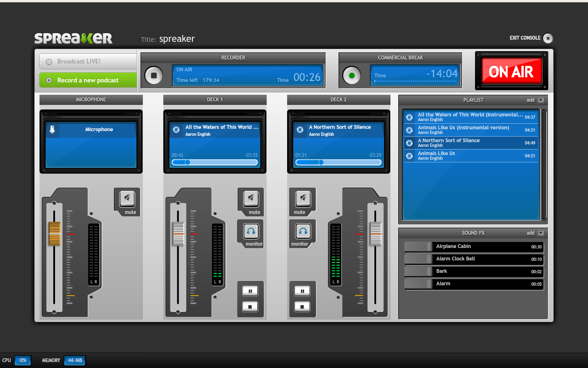Click the CPU 0% indicator
The image size is (588, 368).
tap(23, 361)
